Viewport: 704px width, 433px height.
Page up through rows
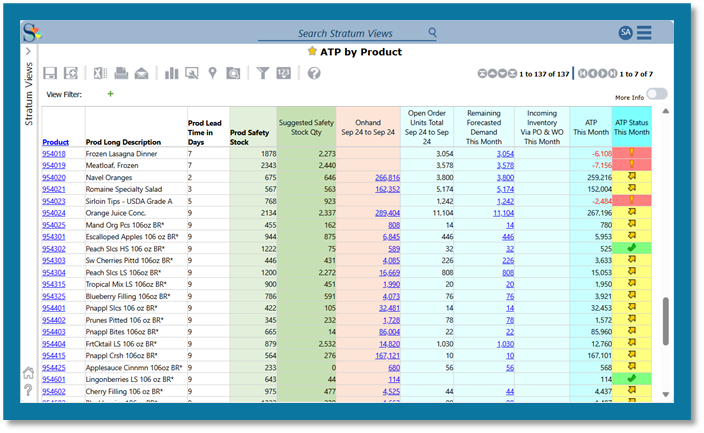coord(492,73)
